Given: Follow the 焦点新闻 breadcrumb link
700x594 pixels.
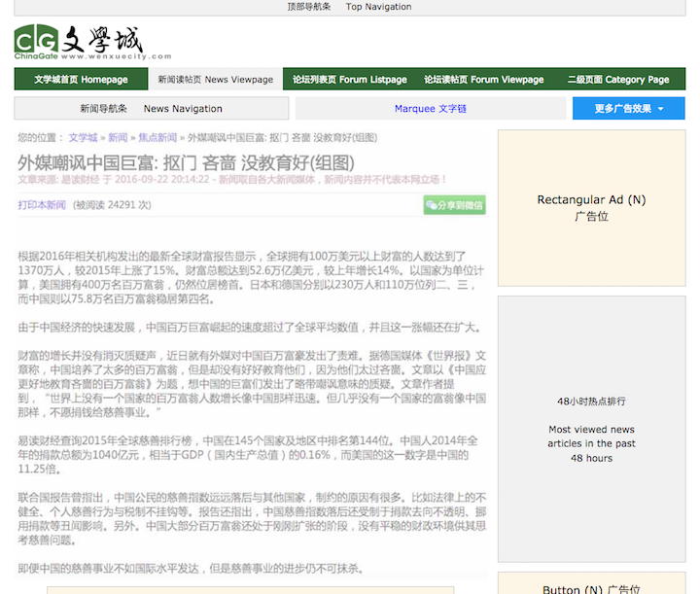Looking at the screenshot, I should point(157,137).
